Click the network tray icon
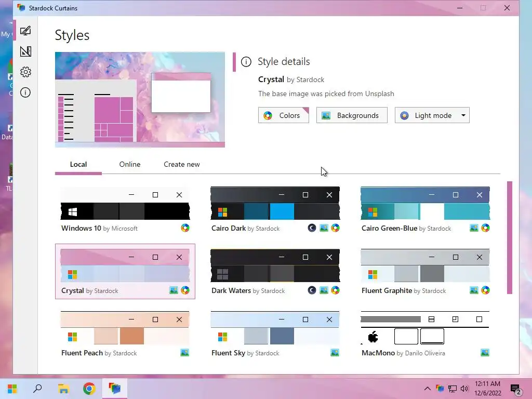 [x=453, y=389]
